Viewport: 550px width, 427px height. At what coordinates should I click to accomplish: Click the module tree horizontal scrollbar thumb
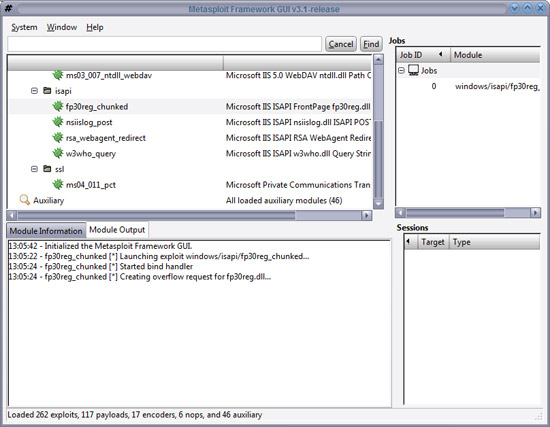point(156,215)
